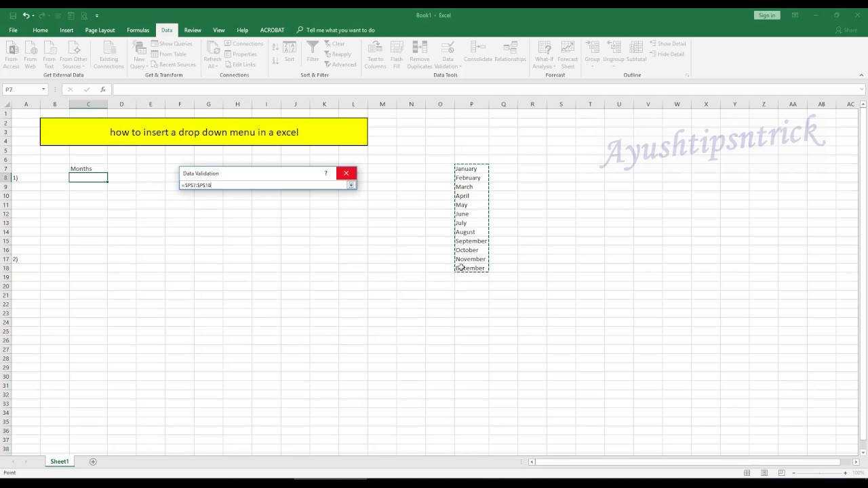The width and height of the screenshot is (868, 488).
Task: Click the Filter funnel icon
Action: pyautogui.click(x=313, y=52)
